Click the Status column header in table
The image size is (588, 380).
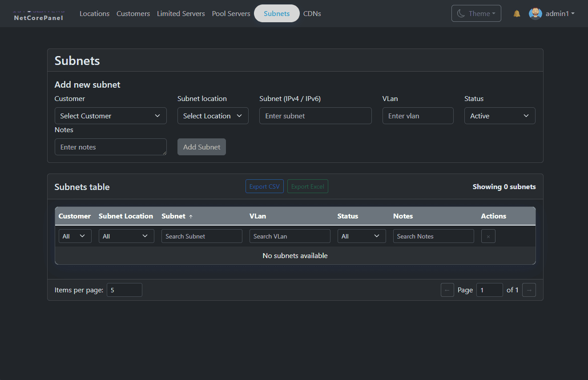tap(348, 216)
